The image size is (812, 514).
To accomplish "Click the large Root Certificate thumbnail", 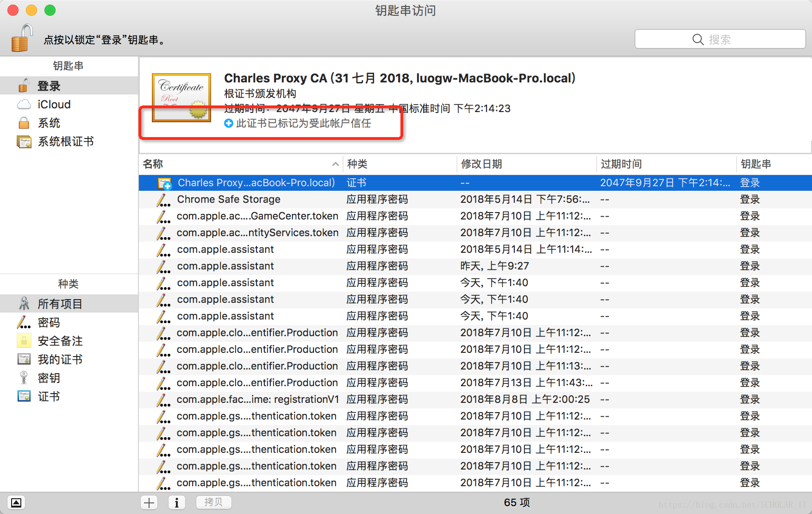I will pos(181,98).
